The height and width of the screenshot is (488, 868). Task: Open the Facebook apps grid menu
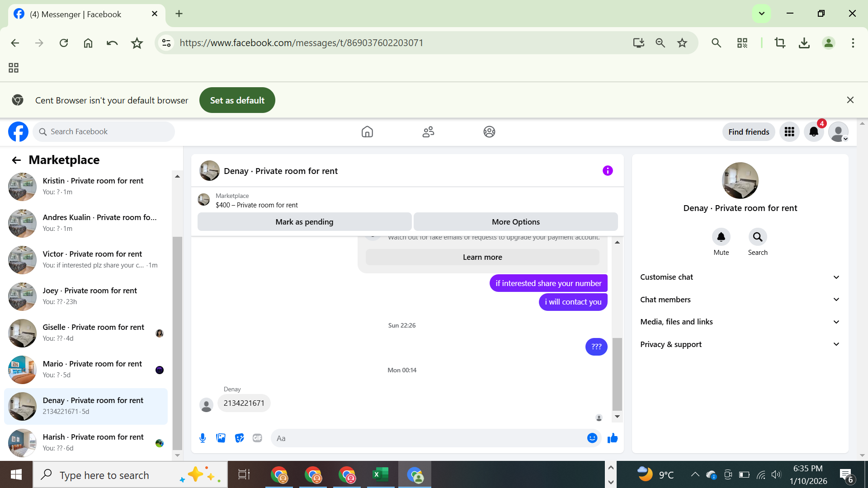tap(789, 132)
